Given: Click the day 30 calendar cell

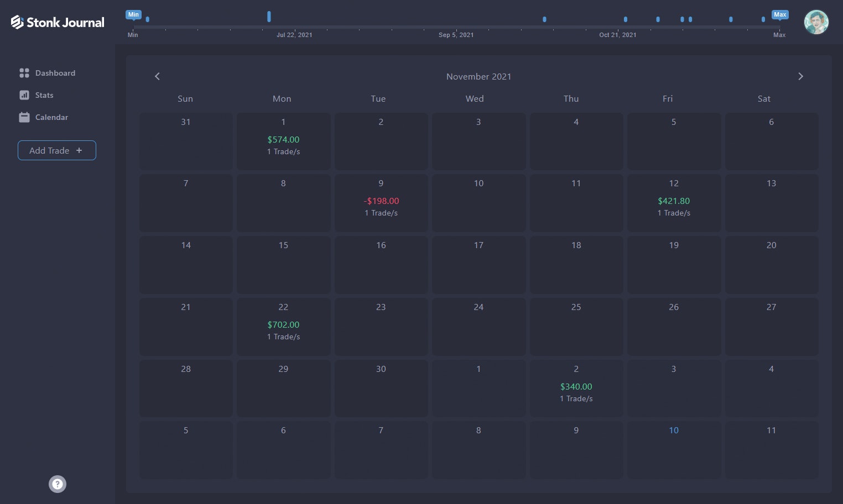Looking at the screenshot, I should coord(381,389).
